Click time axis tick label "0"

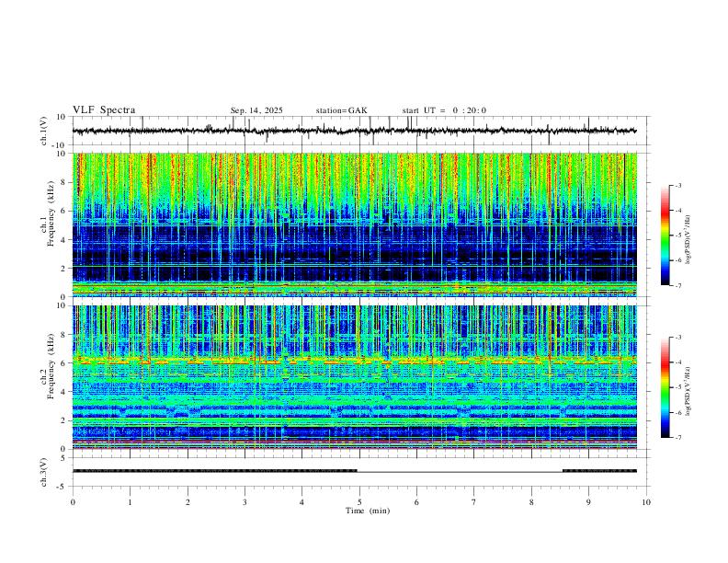pos(73,502)
